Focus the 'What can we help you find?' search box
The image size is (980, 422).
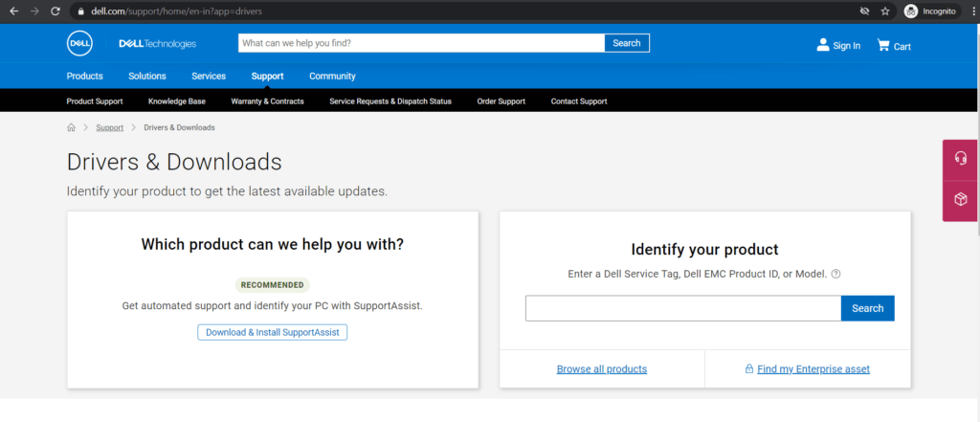421,43
